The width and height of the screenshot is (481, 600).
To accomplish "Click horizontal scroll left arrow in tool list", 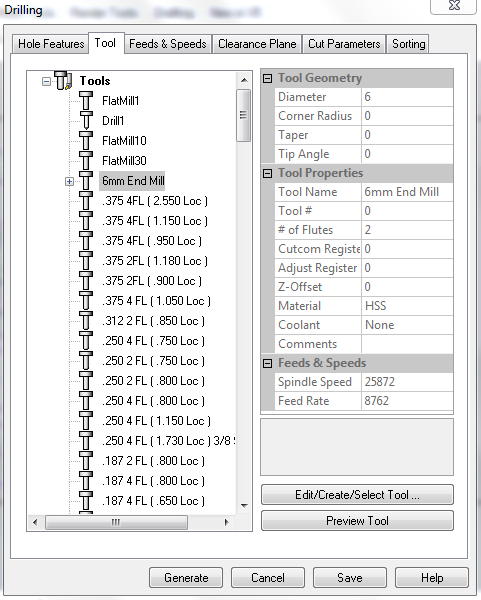I will coord(35,522).
